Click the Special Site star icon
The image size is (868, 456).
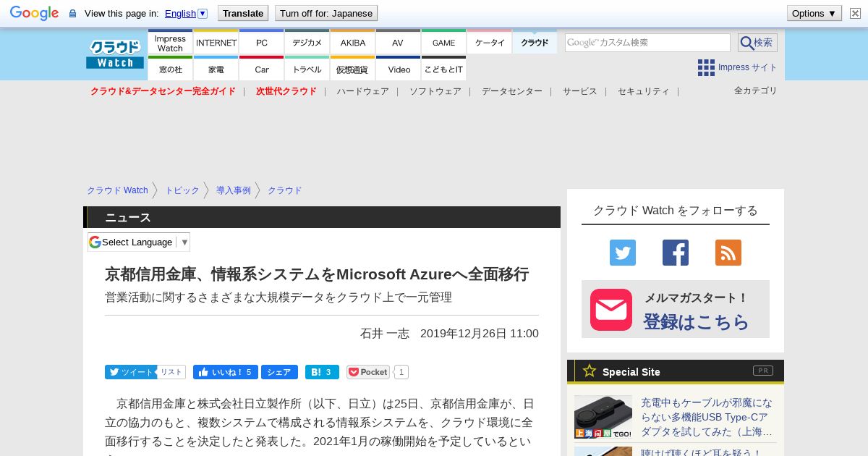[x=590, y=371]
